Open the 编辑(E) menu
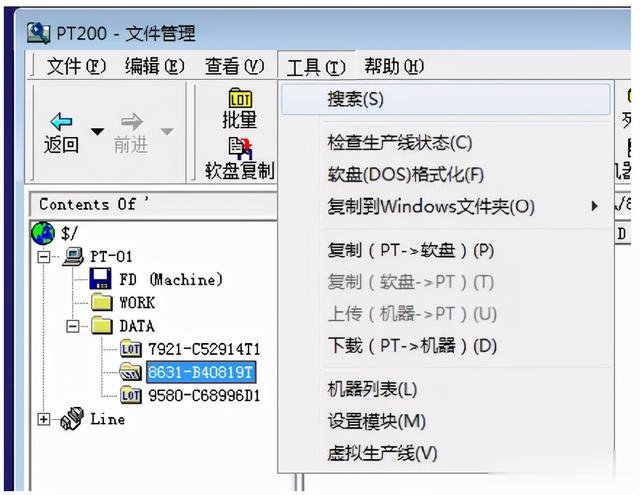The image size is (640, 495). [x=155, y=66]
